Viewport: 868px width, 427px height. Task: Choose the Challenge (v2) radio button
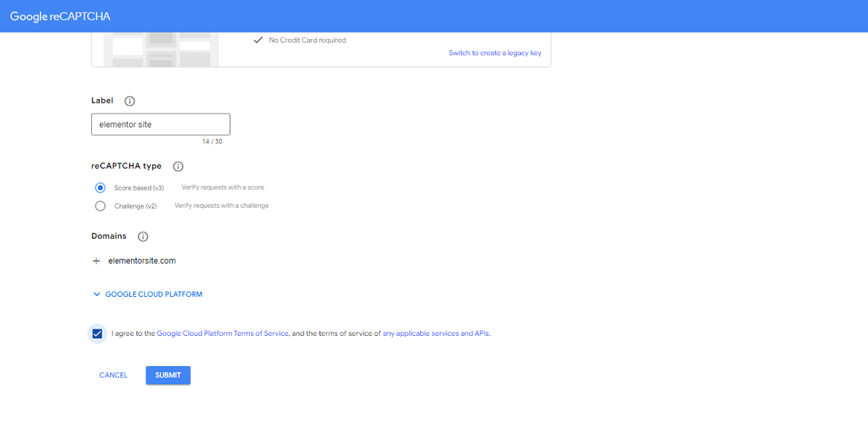[x=101, y=206]
